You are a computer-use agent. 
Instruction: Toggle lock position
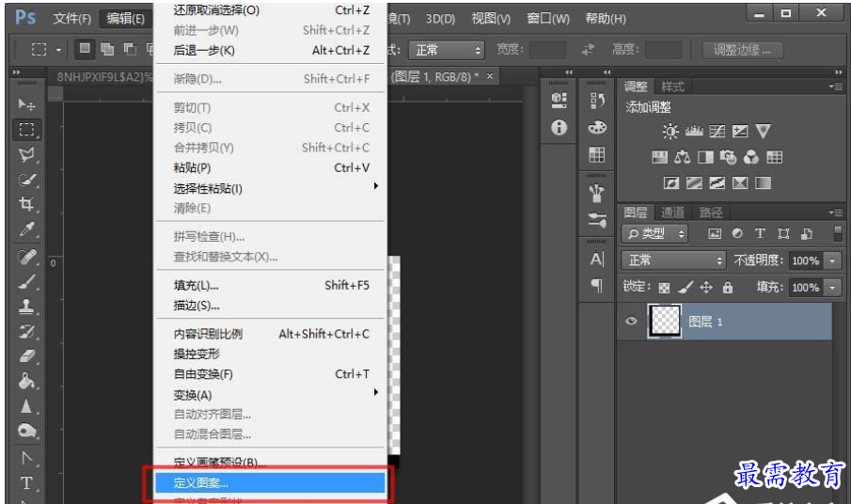coord(706,287)
